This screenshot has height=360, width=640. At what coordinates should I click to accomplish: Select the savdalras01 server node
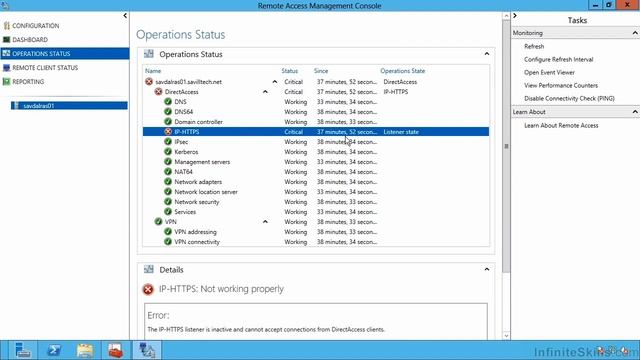[69, 106]
